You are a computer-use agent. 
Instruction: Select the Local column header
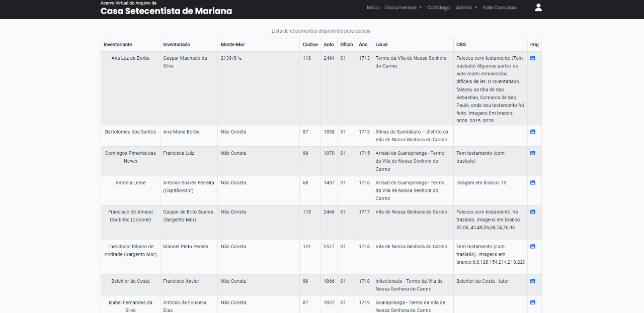pos(381,45)
